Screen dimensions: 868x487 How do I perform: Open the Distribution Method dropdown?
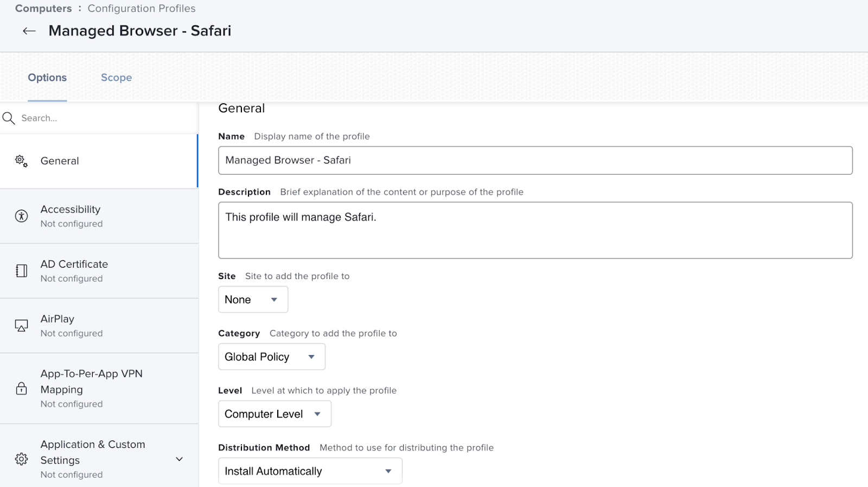click(x=310, y=471)
